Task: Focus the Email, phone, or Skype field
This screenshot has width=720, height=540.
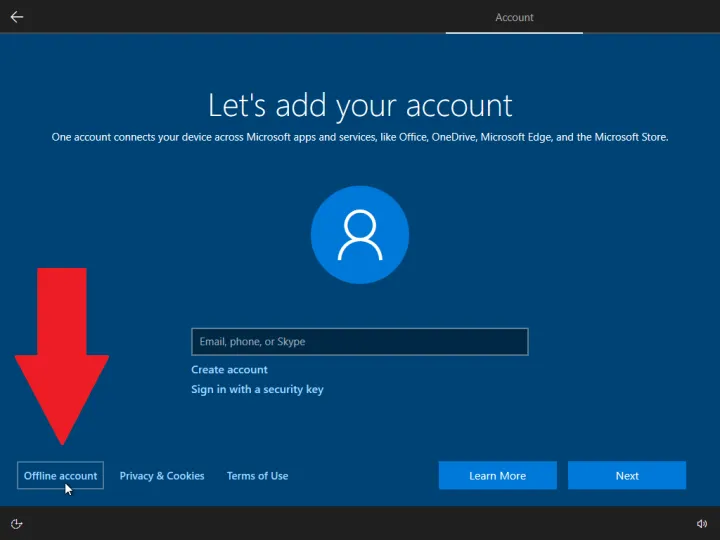Action: point(359,342)
